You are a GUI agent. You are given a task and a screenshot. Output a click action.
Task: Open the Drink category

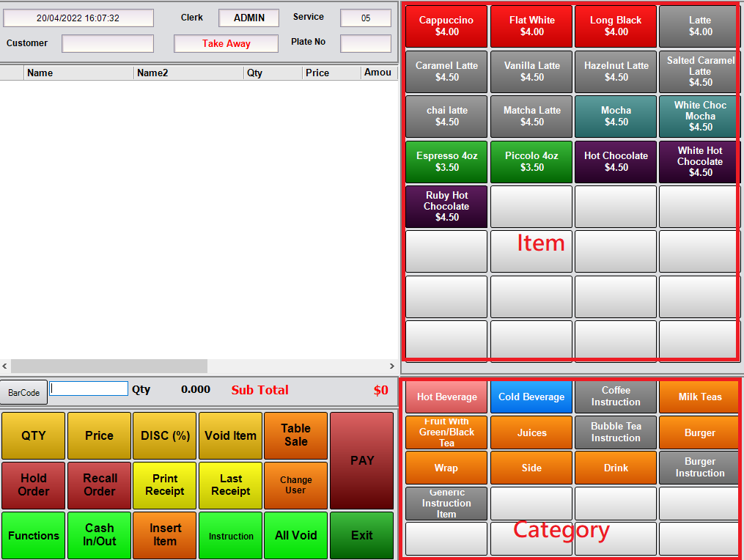(616, 468)
